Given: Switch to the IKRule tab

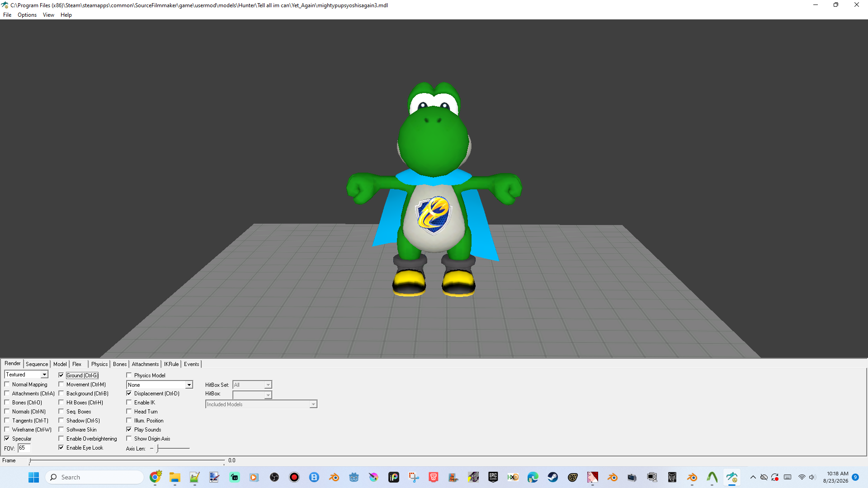Looking at the screenshot, I should tap(171, 364).
